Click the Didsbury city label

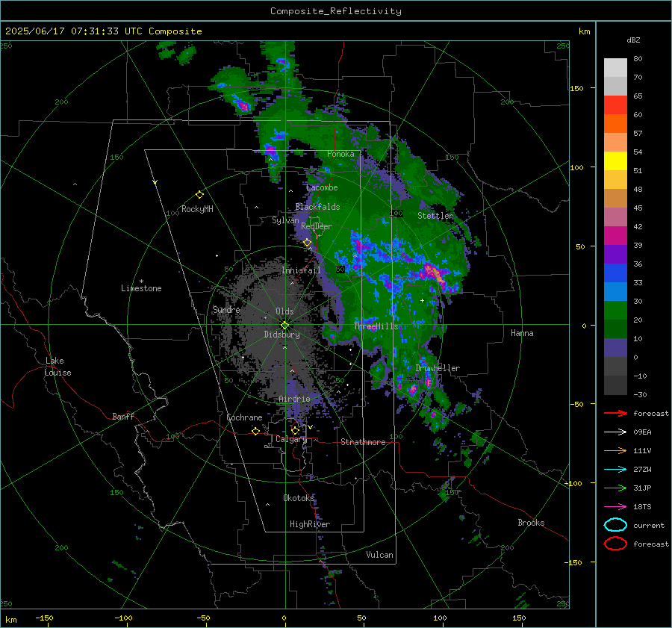point(282,335)
